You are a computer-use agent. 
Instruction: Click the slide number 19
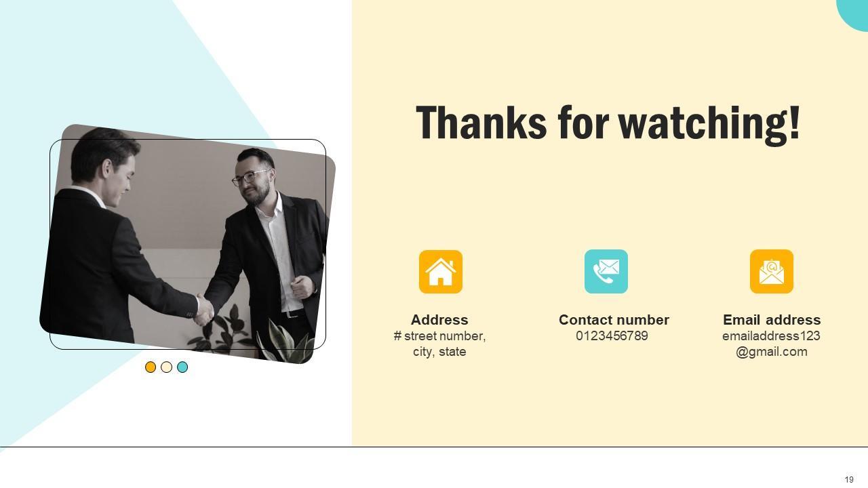849,480
